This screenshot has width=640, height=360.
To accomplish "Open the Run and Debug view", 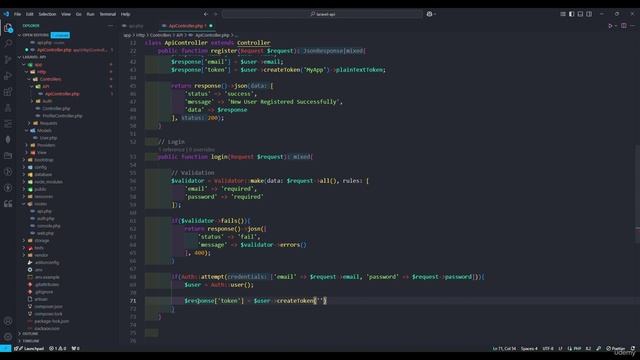I will 8,76.
